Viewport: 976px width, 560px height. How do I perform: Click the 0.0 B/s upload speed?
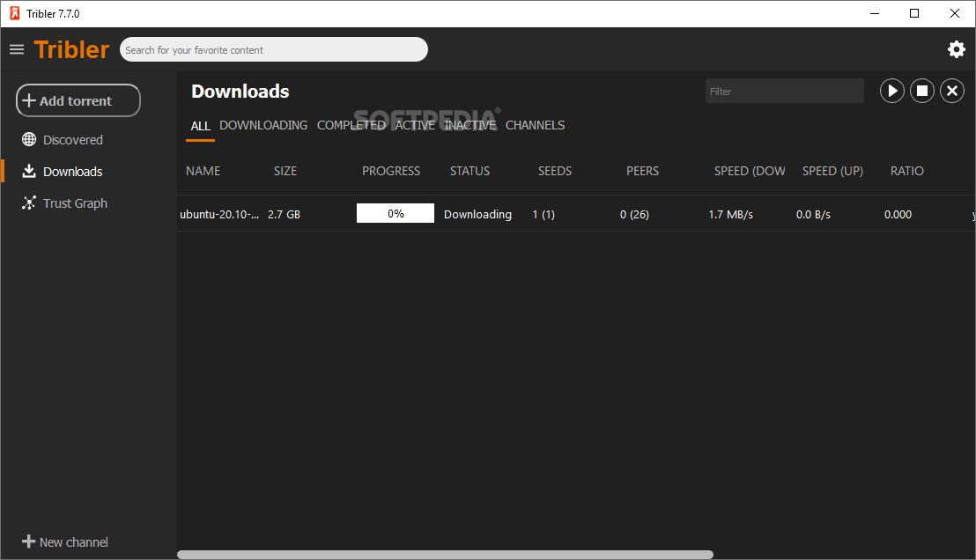coord(813,214)
